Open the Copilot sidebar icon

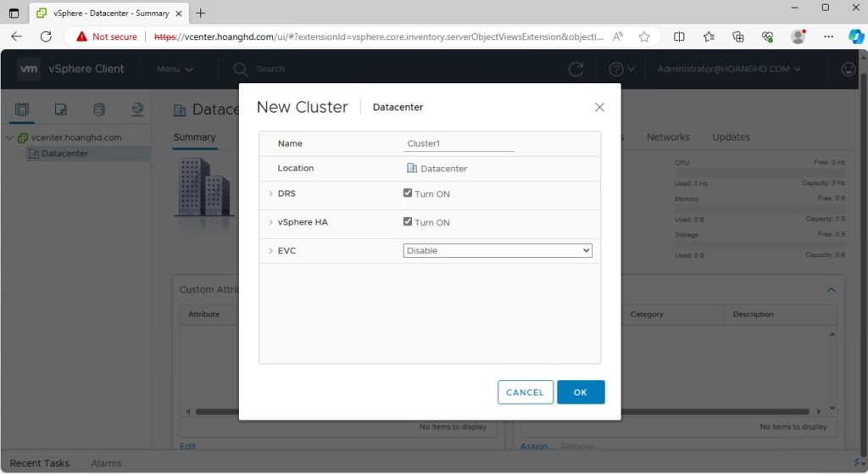pyautogui.click(x=856, y=36)
